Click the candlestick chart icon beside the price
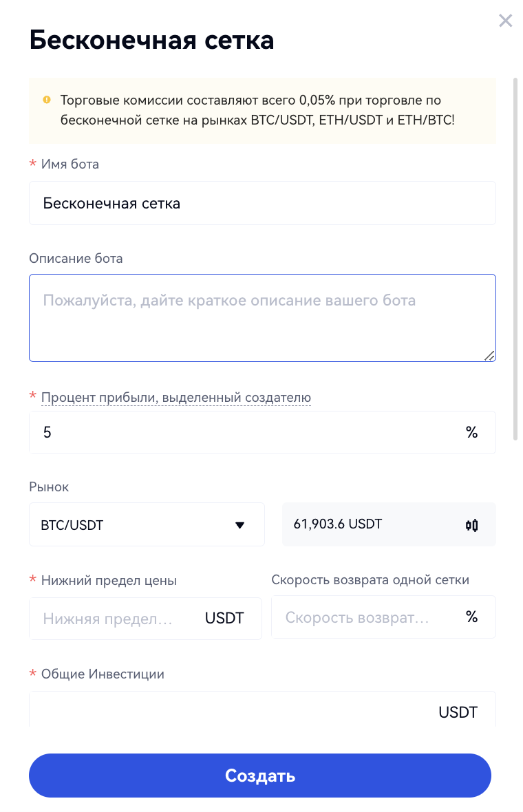Image resolution: width=523 pixels, height=812 pixels. [x=471, y=525]
